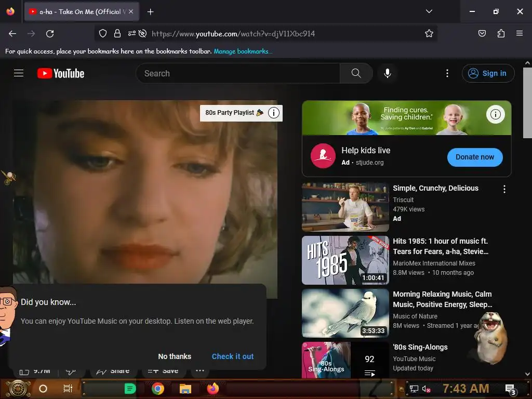Open site security padlock icon
Viewport: 532px width, 399px height.
(117, 33)
